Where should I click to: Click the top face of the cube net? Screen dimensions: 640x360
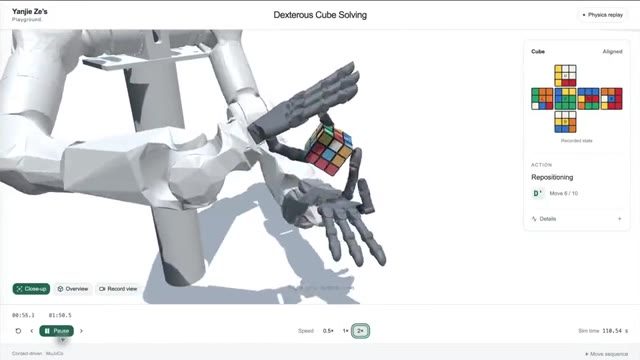(565, 75)
